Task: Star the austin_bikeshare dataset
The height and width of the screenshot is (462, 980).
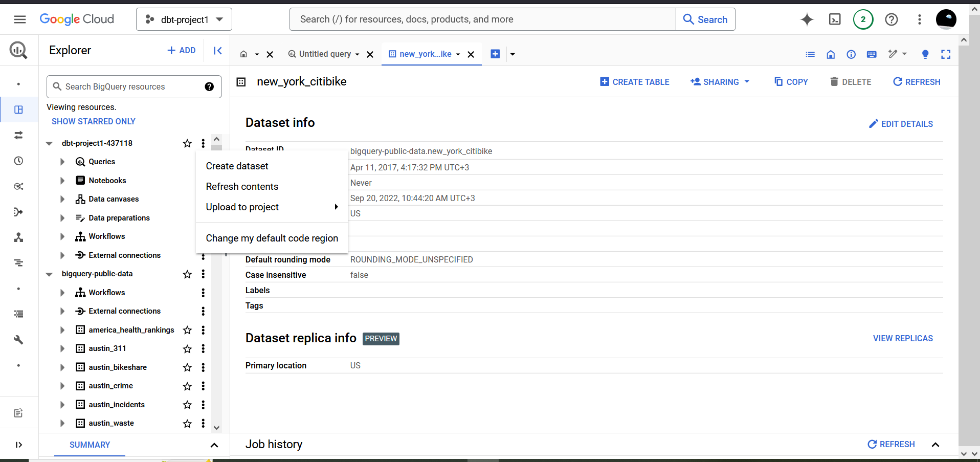Action: (187, 367)
